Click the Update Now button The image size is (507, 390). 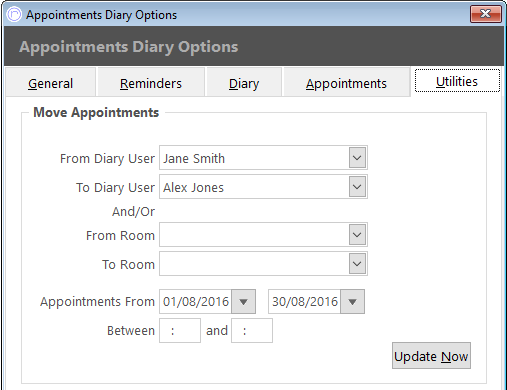click(431, 356)
